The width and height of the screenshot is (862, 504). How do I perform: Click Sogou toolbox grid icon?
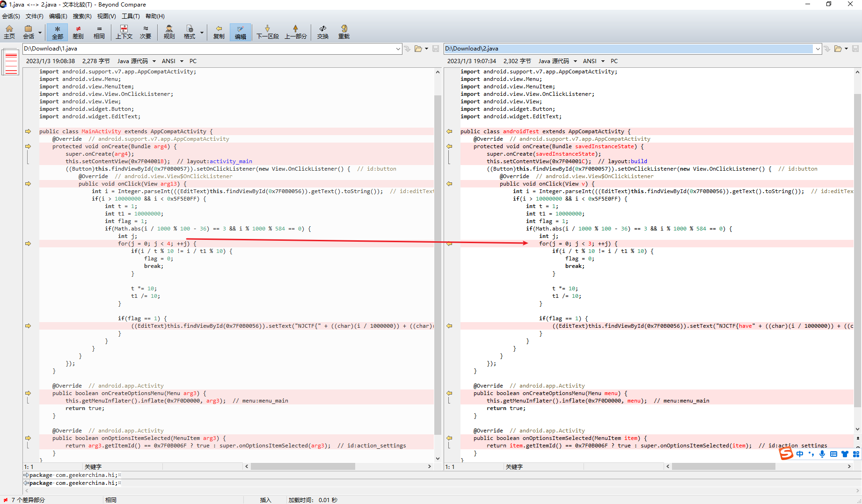856,454
